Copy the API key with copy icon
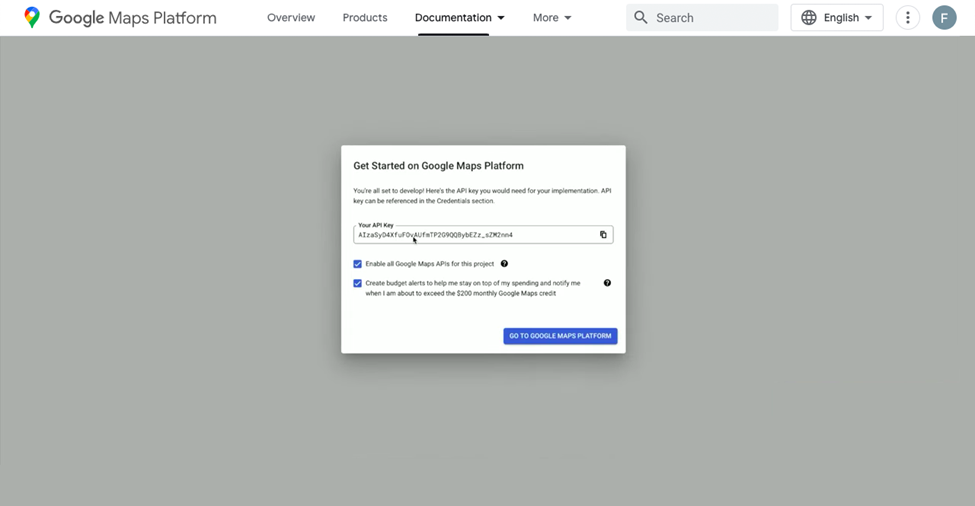975x506 pixels. pyautogui.click(x=603, y=234)
